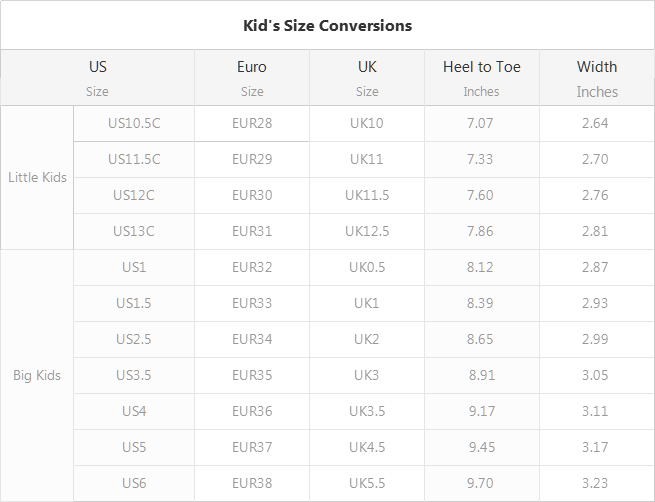The image size is (655, 502).
Task: Click the UK Size column header
Action: [x=367, y=78]
